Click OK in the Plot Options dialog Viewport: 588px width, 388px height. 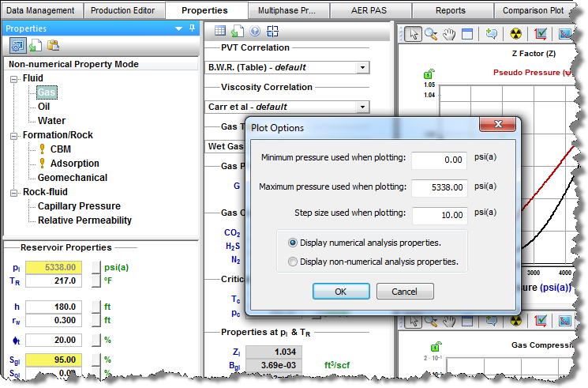pyautogui.click(x=341, y=292)
